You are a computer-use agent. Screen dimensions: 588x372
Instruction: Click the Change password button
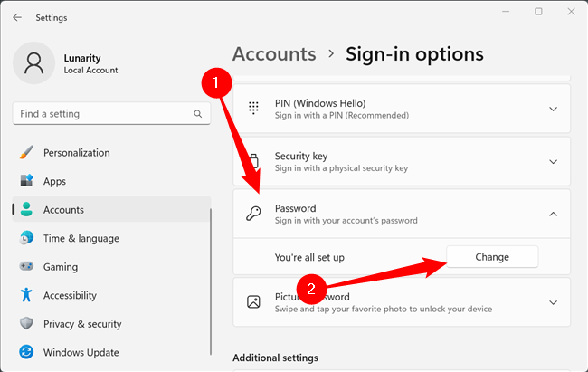click(x=492, y=257)
